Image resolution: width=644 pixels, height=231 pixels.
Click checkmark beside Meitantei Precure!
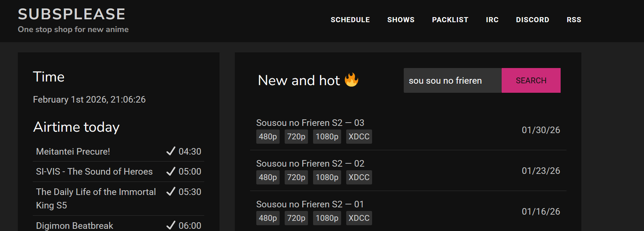point(171,151)
